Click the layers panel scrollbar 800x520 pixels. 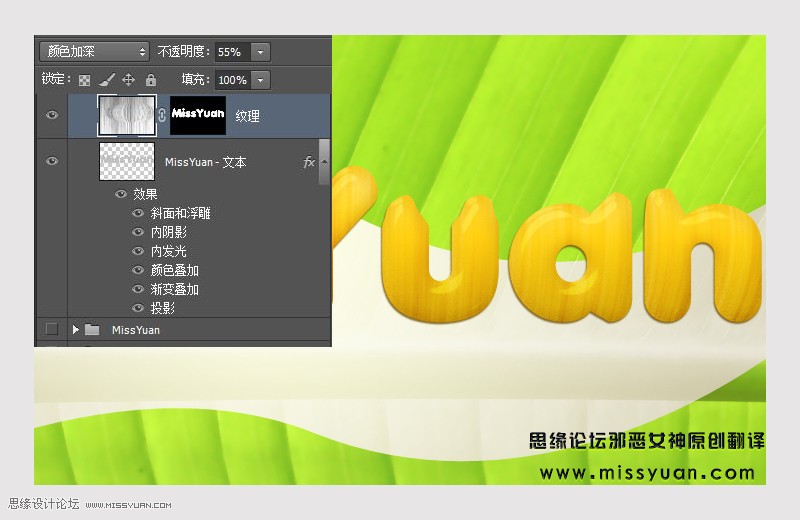pyautogui.click(x=324, y=161)
